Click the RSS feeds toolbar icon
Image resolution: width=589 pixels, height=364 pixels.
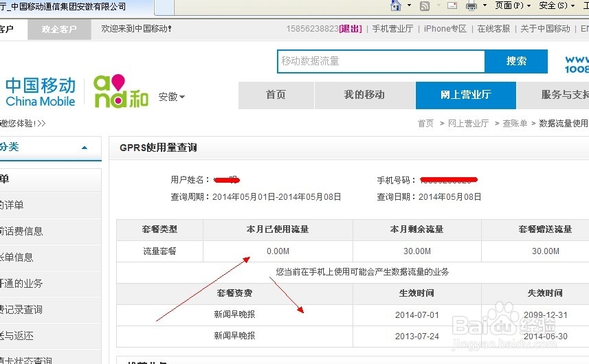(425, 5)
